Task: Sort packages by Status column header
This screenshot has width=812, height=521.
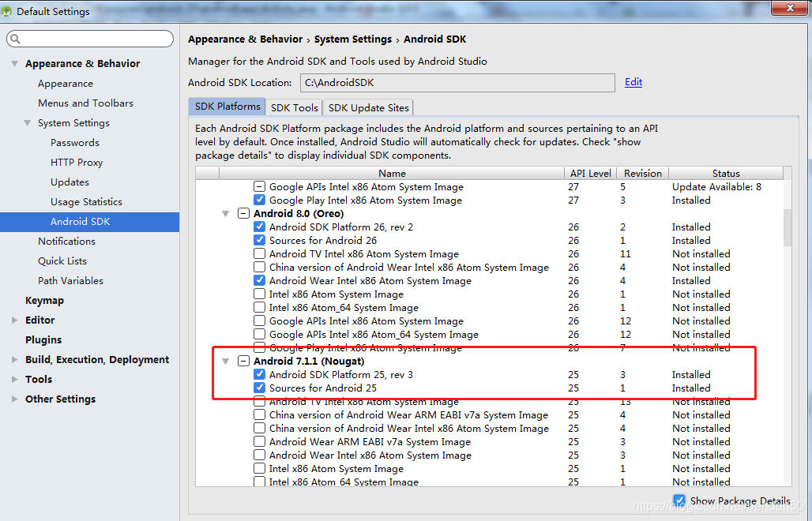Action: (x=726, y=174)
